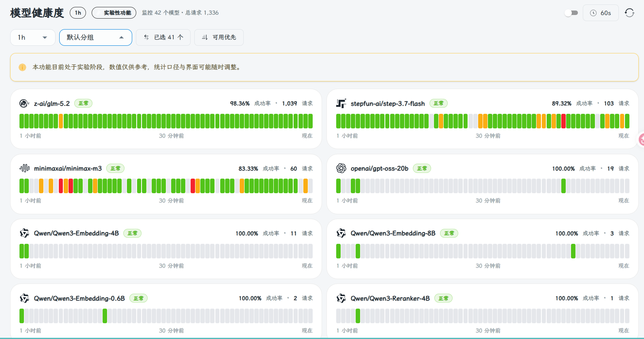Click the OpenAI logo beside gpt-oss-20b
Image resolution: width=644 pixels, height=339 pixels.
point(341,168)
